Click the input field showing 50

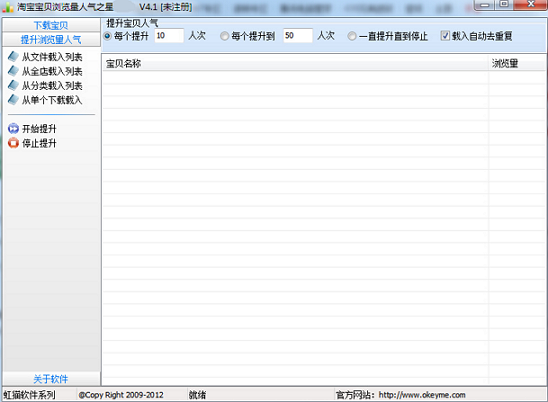[298, 36]
